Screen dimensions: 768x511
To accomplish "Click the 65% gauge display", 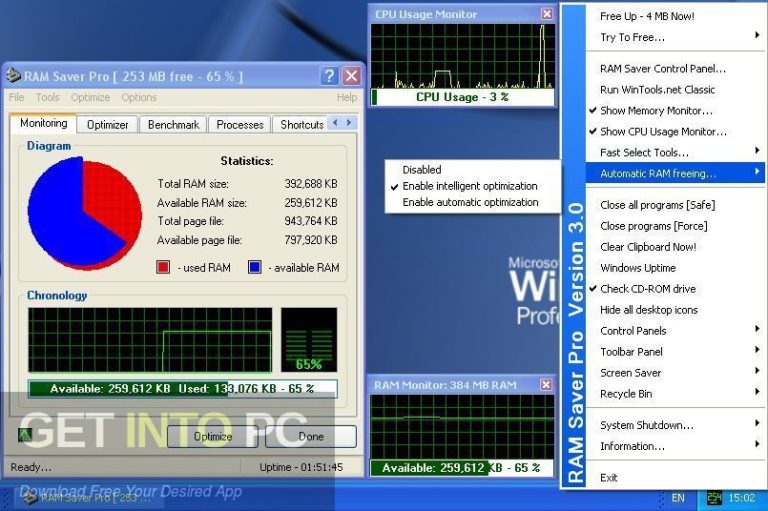I will point(309,340).
